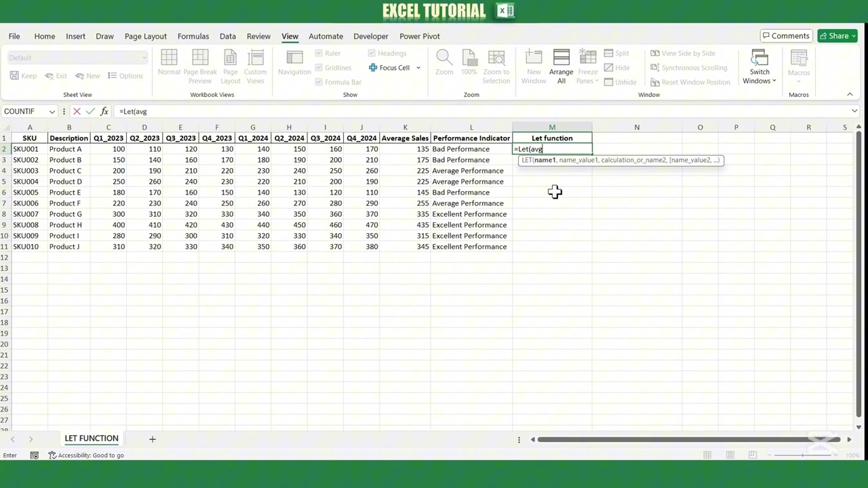
Task: Open the Power Pivot tab
Action: click(x=420, y=36)
